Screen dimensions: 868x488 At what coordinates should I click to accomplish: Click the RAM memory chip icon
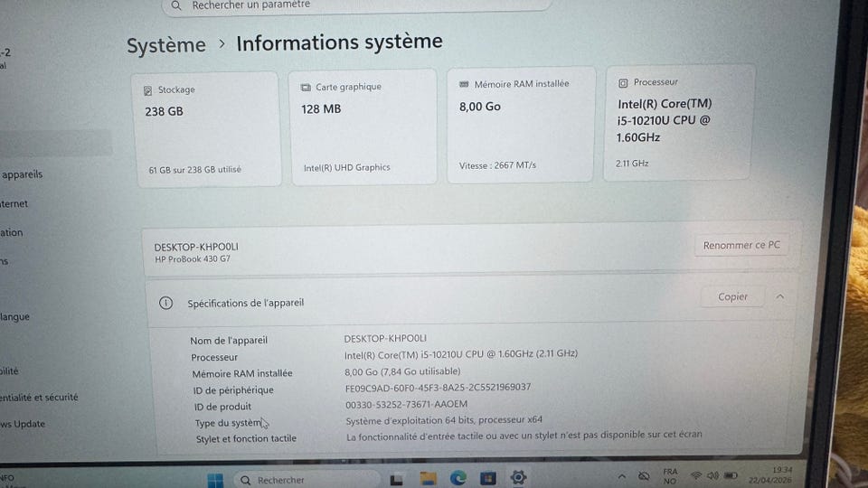[464, 85]
